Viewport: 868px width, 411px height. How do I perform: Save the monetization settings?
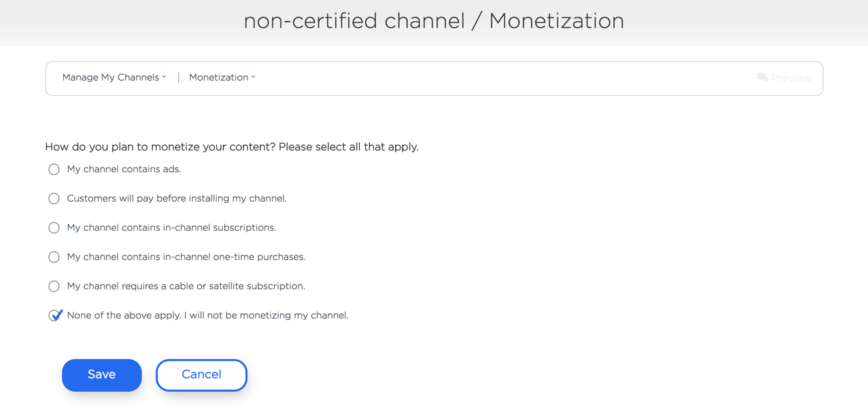click(102, 375)
